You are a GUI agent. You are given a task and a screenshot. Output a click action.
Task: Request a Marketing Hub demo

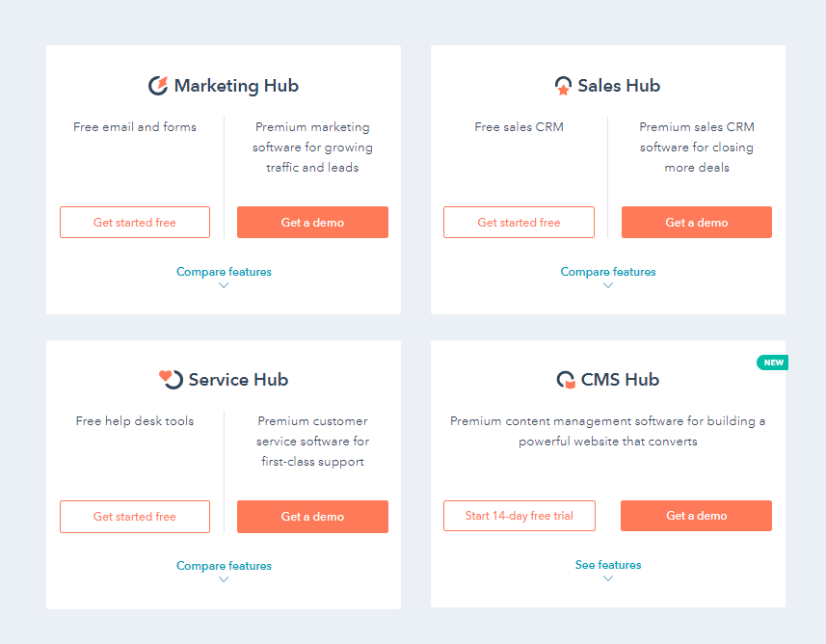(x=312, y=223)
